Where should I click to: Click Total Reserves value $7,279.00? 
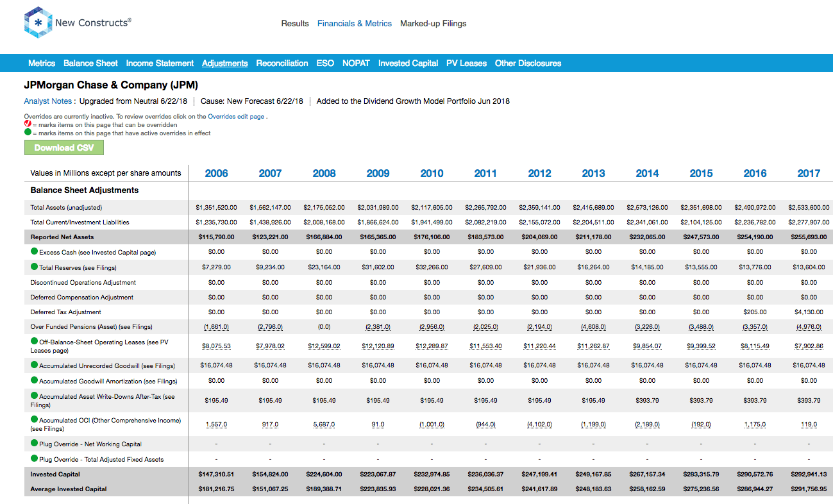coord(217,267)
